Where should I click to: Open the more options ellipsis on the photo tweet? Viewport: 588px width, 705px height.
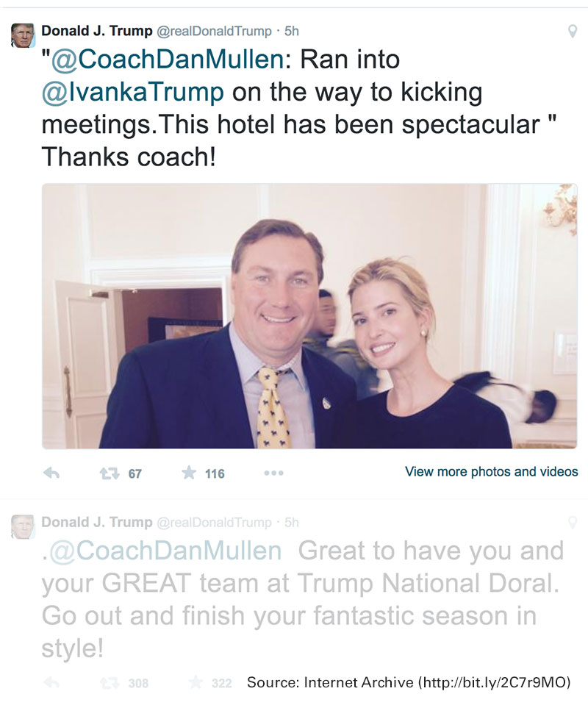tap(273, 473)
